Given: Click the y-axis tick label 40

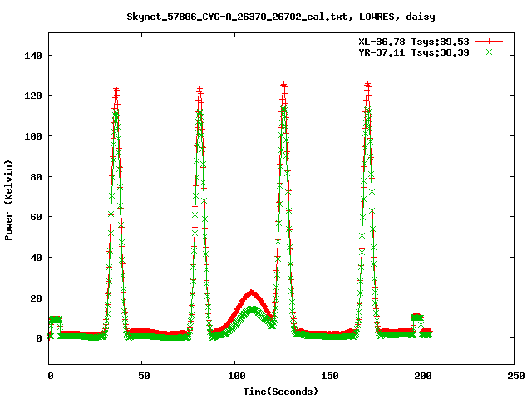Looking at the screenshot, I should tap(37, 258).
